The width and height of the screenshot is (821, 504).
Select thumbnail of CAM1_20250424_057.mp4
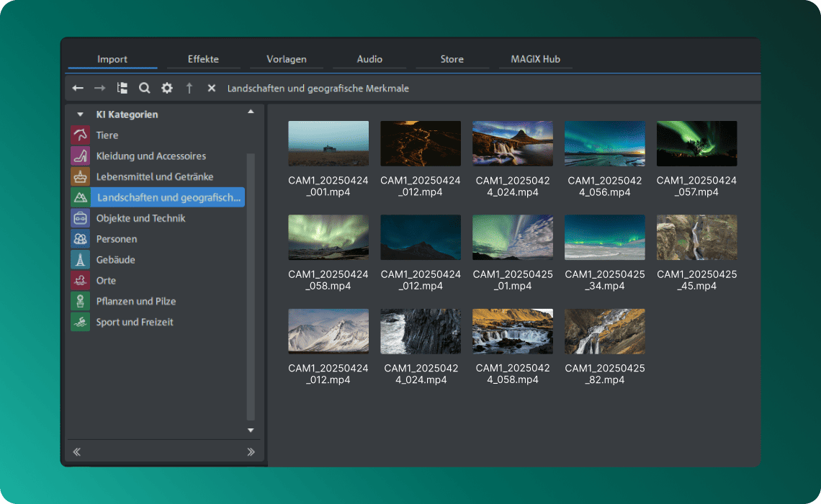point(697,143)
